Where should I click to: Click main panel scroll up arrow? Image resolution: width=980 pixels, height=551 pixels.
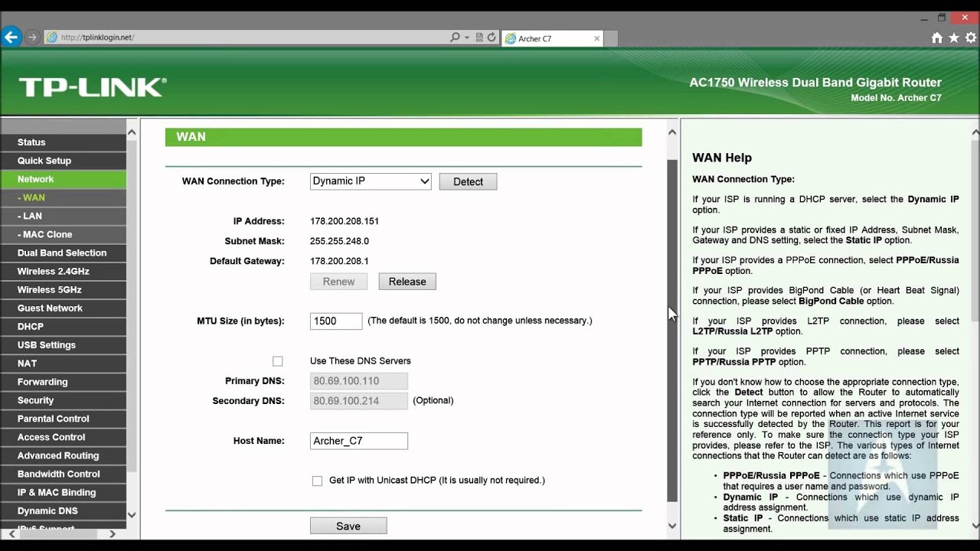pos(672,132)
